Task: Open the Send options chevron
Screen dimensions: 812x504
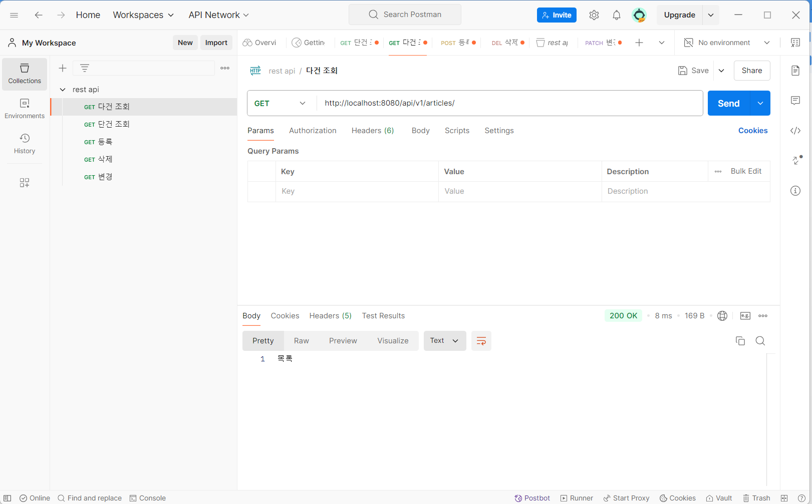Action: click(x=760, y=103)
